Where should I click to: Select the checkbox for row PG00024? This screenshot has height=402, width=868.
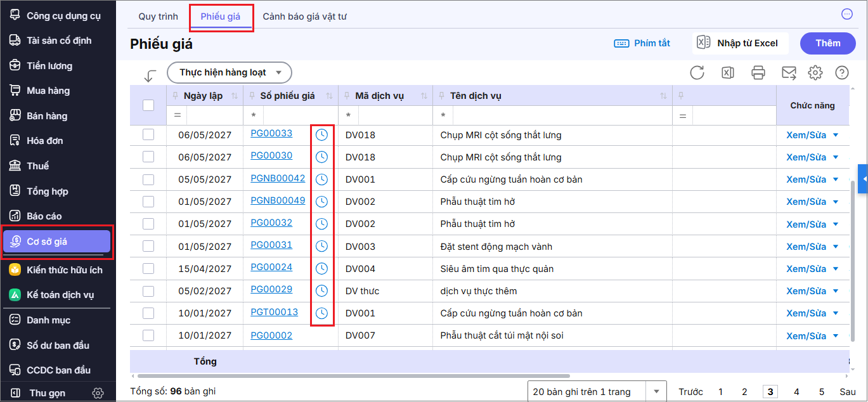(148, 268)
